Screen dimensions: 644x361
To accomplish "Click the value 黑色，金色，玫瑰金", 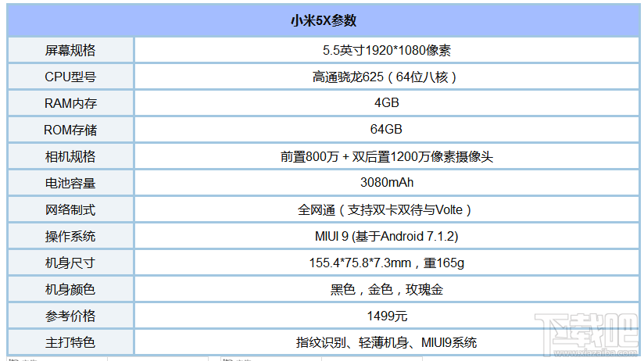I will point(387,289).
